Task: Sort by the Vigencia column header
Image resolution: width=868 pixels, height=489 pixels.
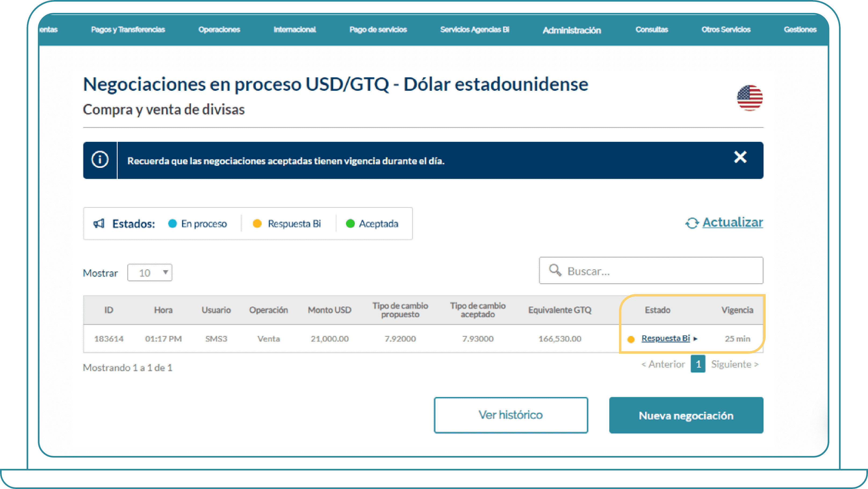Action: [x=737, y=310]
